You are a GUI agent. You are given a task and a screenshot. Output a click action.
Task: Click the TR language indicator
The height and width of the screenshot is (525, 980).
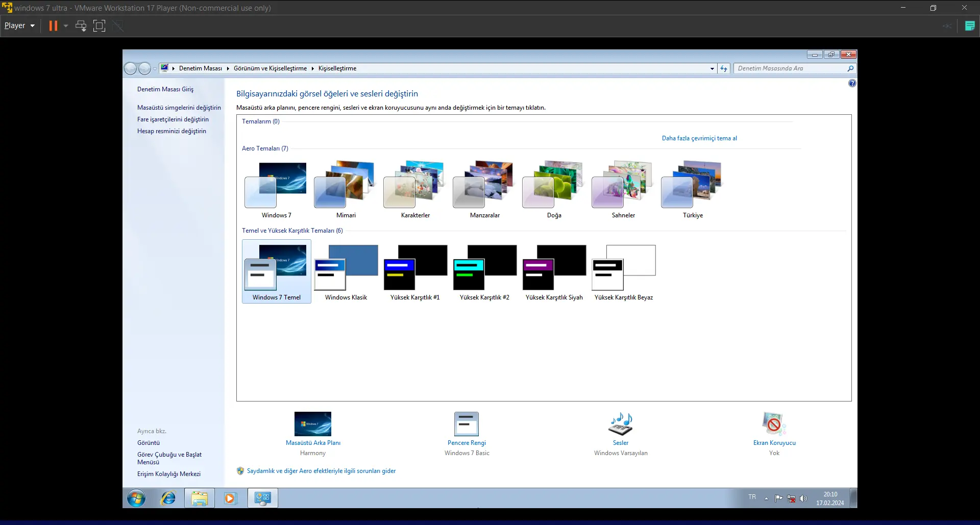(752, 497)
